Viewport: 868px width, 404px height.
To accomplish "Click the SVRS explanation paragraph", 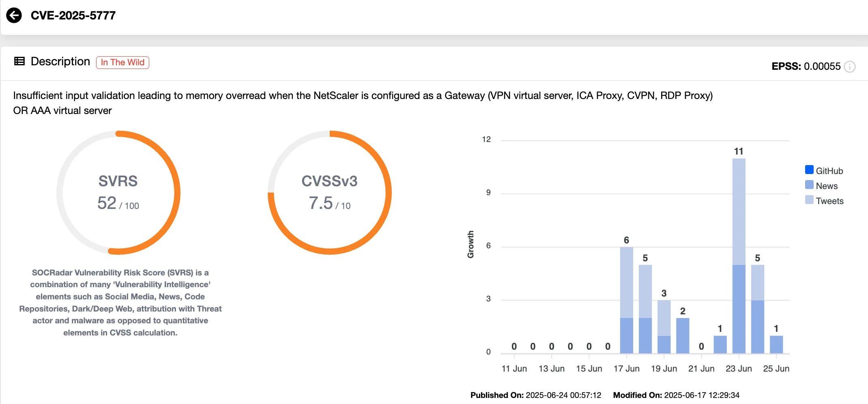I will coord(120,303).
